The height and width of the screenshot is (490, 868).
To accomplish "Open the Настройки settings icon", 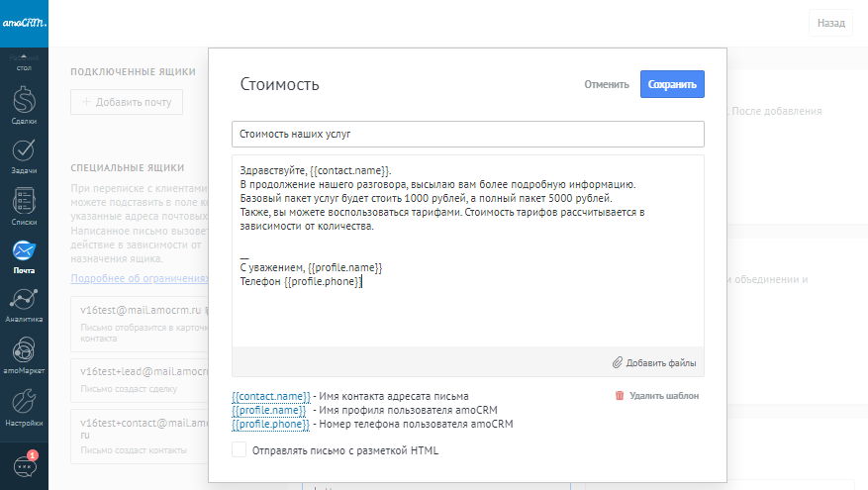I will [25, 403].
